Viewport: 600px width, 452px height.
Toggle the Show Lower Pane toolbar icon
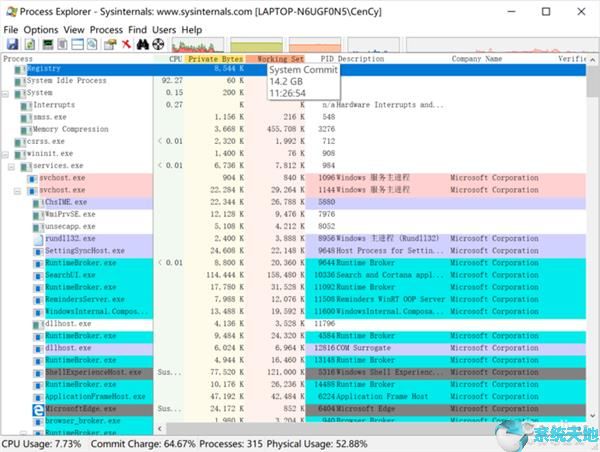[77, 44]
